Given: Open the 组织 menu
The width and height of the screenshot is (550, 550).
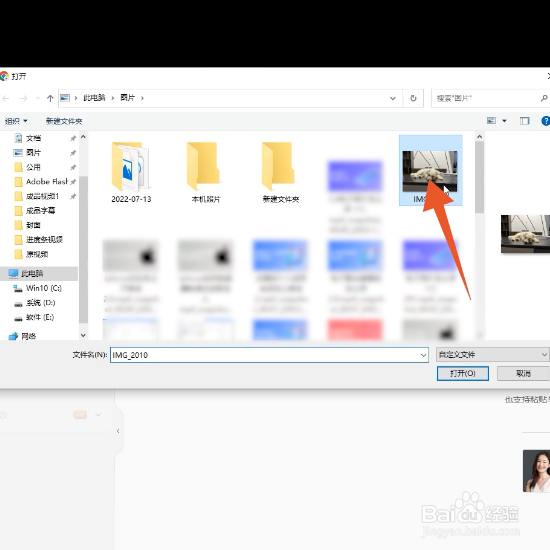Looking at the screenshot, I should 16,121.
